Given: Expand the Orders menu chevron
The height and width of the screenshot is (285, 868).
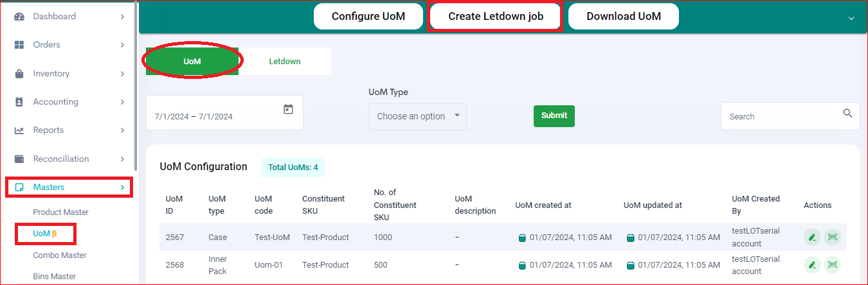Looking at the screenshot, I should [122, 45].
